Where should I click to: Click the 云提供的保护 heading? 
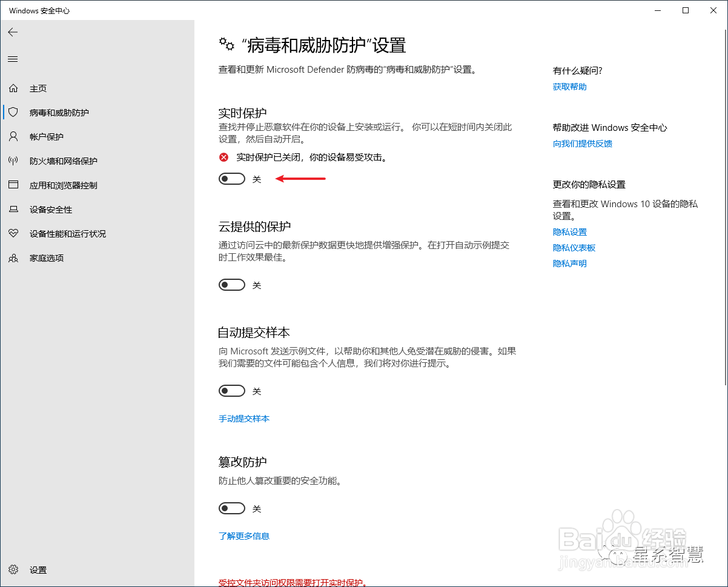point(254,227)
